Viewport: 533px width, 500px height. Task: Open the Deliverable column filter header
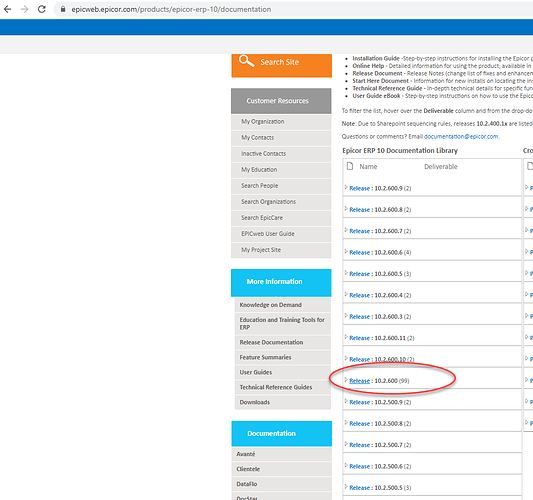(441, 167)
